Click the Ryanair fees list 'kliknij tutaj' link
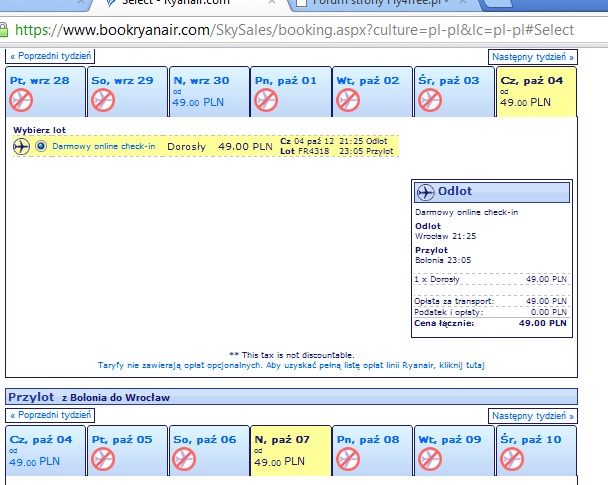This screenshot has height=485, width=608. [x=461, y=365]
